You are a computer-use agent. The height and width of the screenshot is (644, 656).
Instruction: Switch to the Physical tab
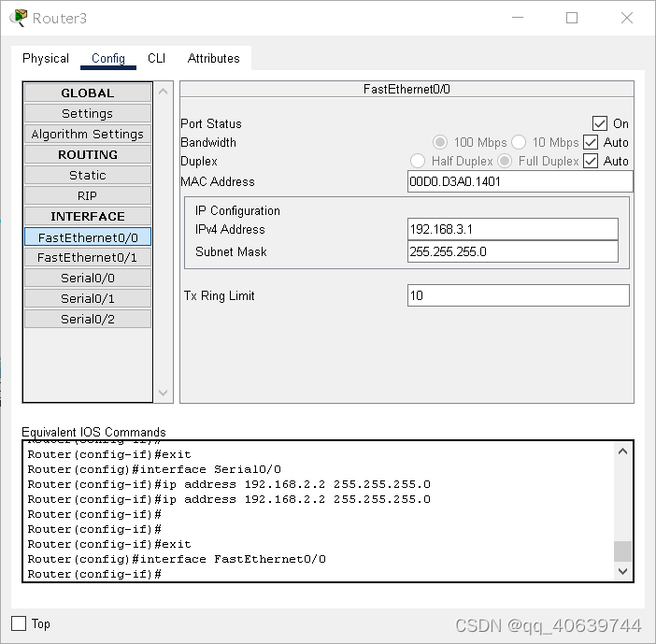(x=46, y=58)
